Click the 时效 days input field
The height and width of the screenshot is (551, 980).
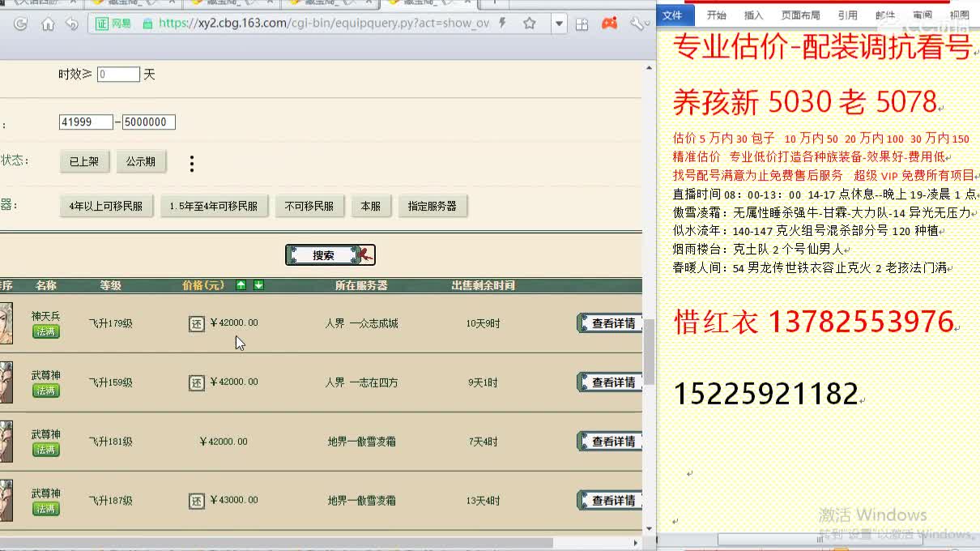click(118, 75)
